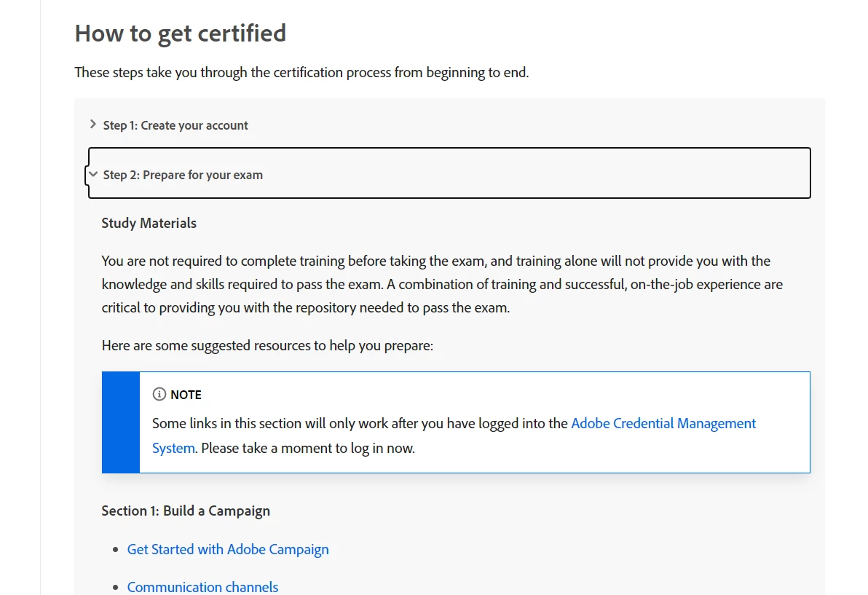Click the NOTE label text
This screenshot has width=868, height=595.
pos(186,395)
